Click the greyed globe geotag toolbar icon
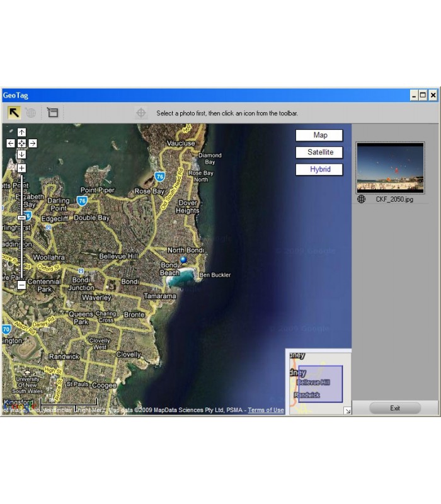This screenshot has height=504, width=441. [31, 113]
